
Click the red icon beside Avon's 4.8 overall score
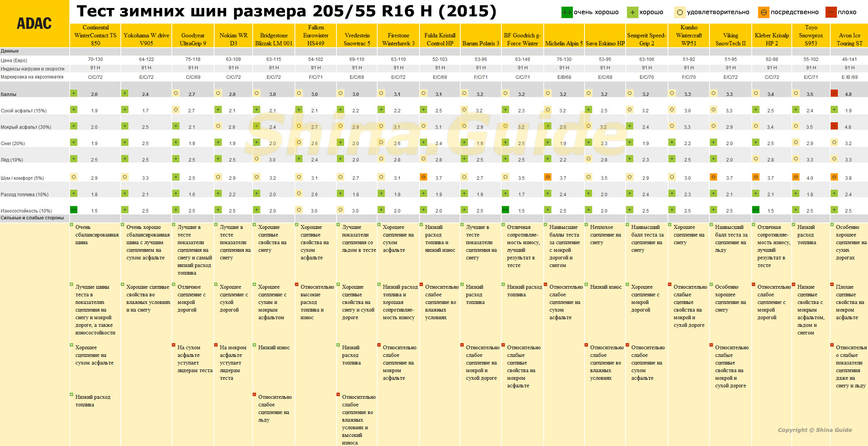[834, 93]
